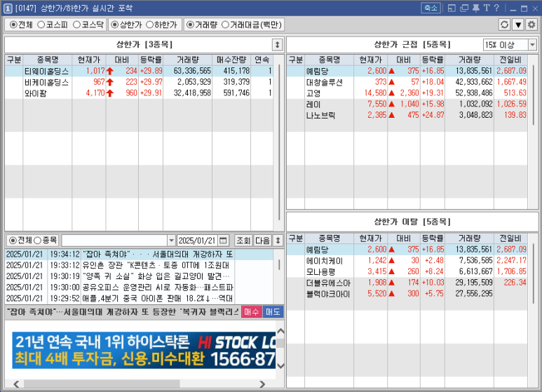This screenshot has height=392, width=542.
Task: Open the news stock search dropdown
Action: (171, 241)
